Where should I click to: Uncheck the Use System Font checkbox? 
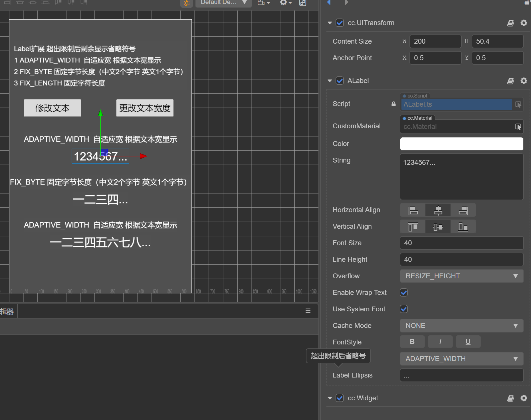pos(404,309)
